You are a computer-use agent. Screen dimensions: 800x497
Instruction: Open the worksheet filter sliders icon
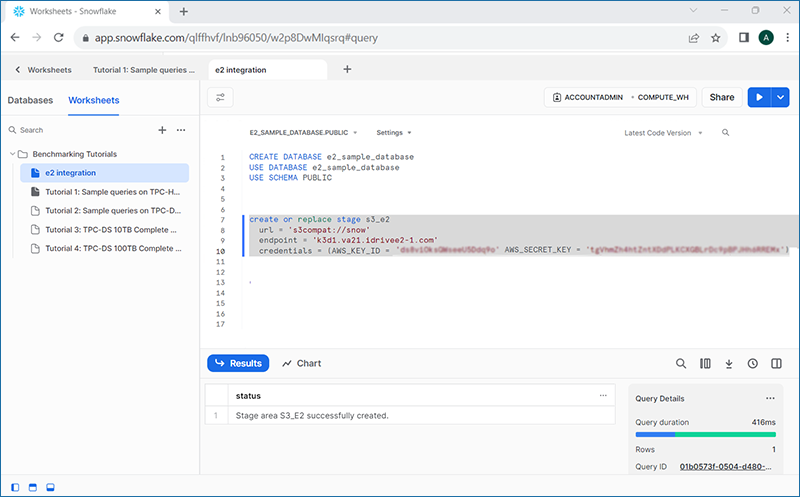point(220,97)
